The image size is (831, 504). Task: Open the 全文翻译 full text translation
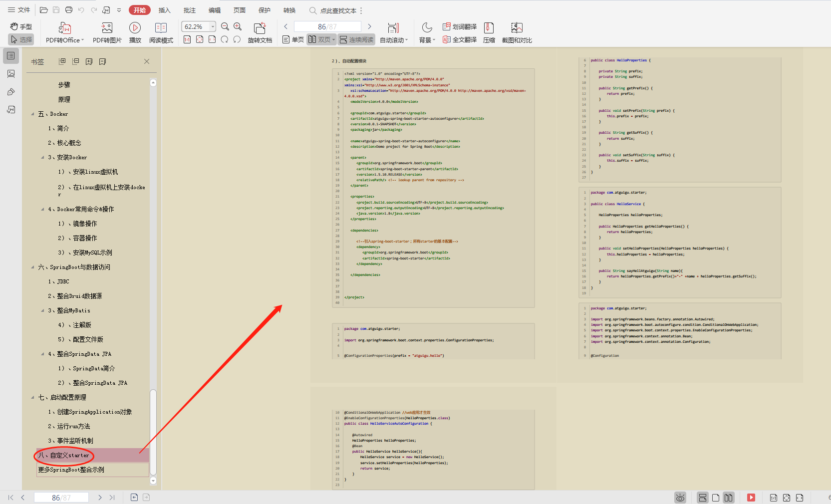[459, 39]
